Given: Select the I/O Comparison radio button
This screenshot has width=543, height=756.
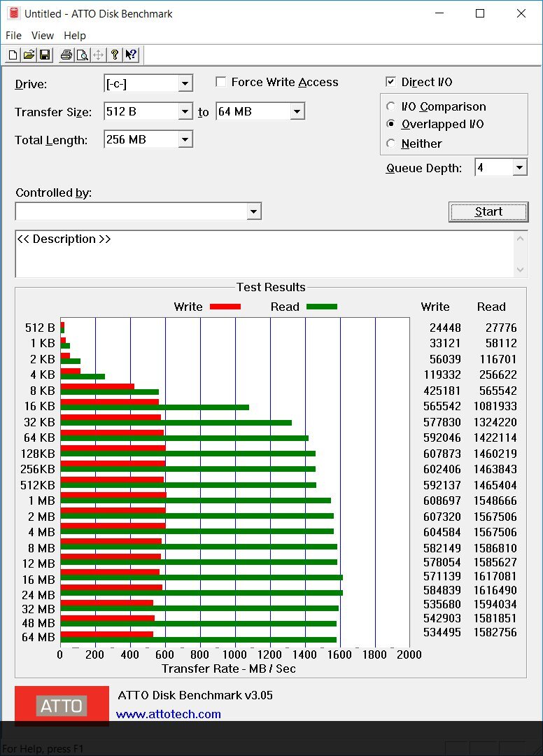Looking at the screenshot, I should [391, 107].
